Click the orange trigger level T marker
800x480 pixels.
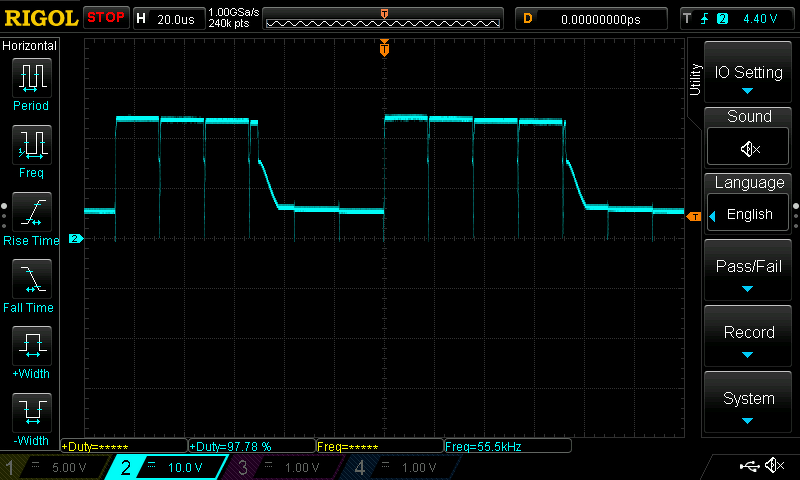[694, 217]
